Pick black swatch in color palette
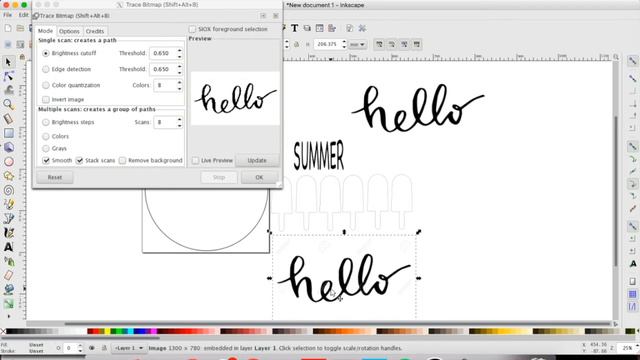Image resolution: width=640 pixels, height=360 pixels. [x=10, y=331]
